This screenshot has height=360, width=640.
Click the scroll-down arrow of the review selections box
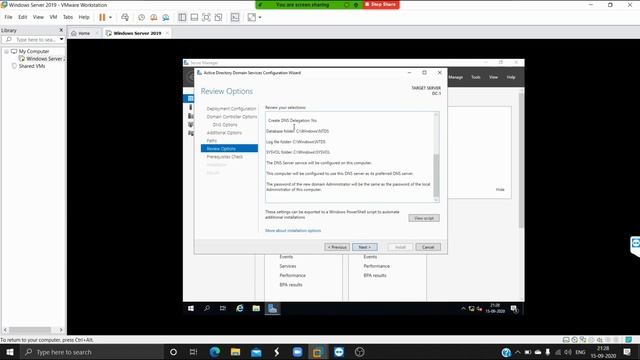coord(436,200)
